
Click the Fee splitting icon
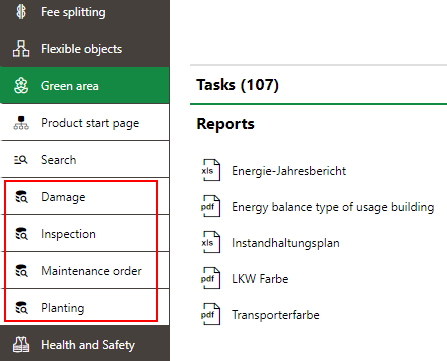coord(21,12)
